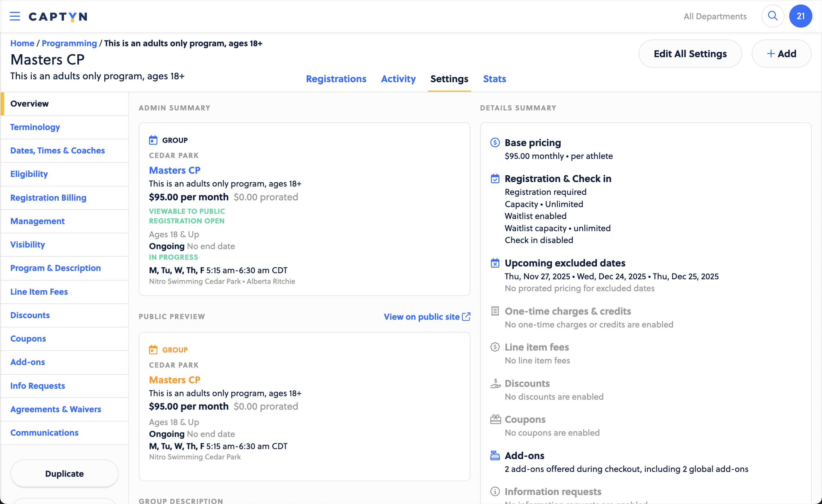822x504 pixels.
Task: Click the Coupons gift icon
Action: 495,419
